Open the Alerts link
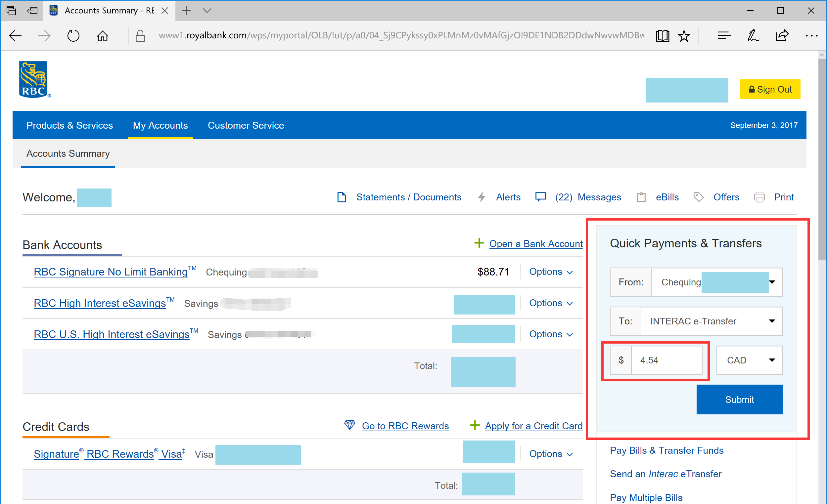 coord(508,197)
